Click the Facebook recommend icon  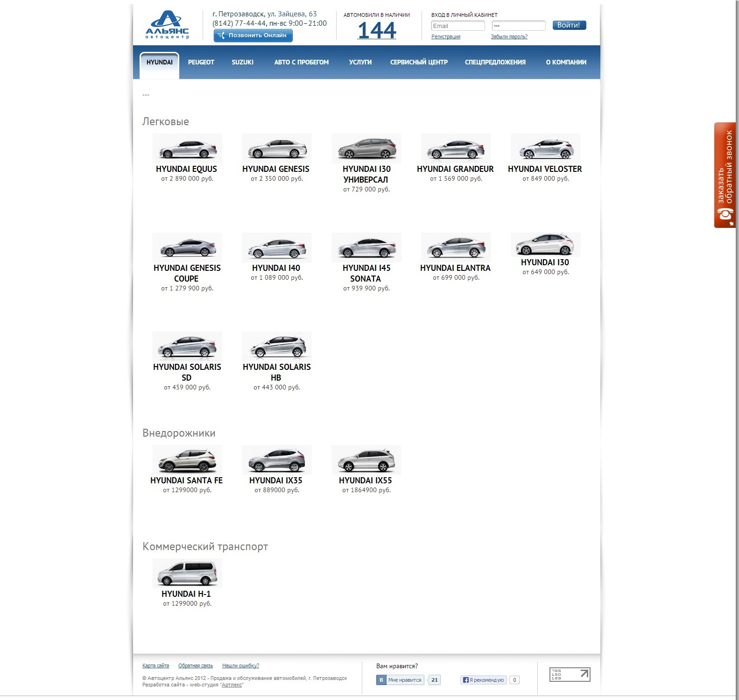pos(465,680)
